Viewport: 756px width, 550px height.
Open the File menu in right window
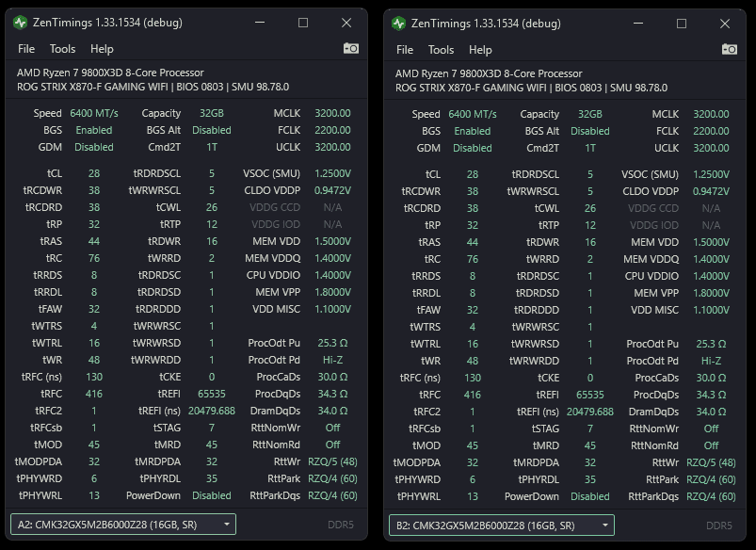coord(405,50)
